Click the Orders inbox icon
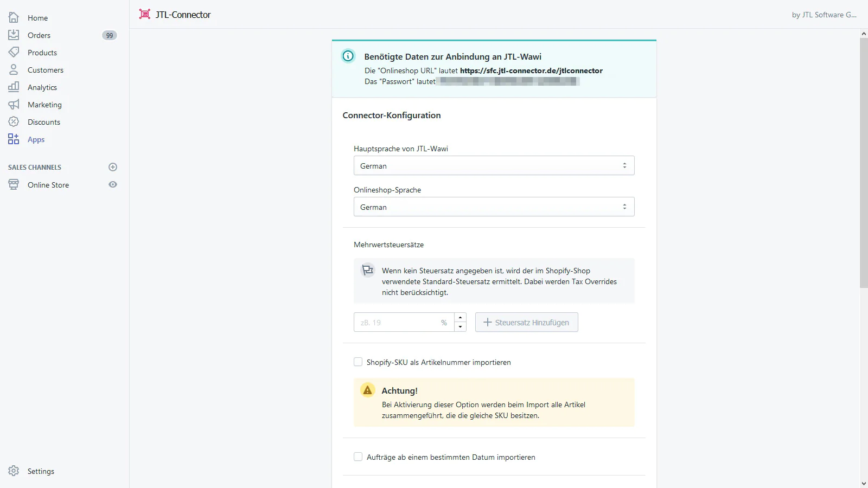The height and width of the screenshot is (488, 868). (x=14, y=35)
